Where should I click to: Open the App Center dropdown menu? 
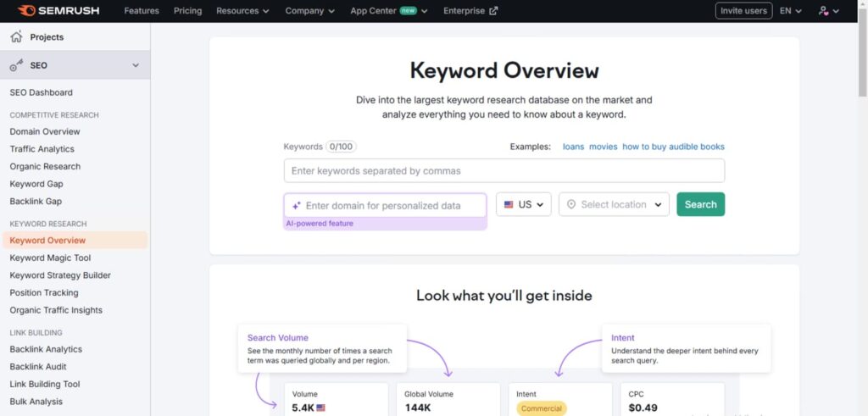(389, 10)
